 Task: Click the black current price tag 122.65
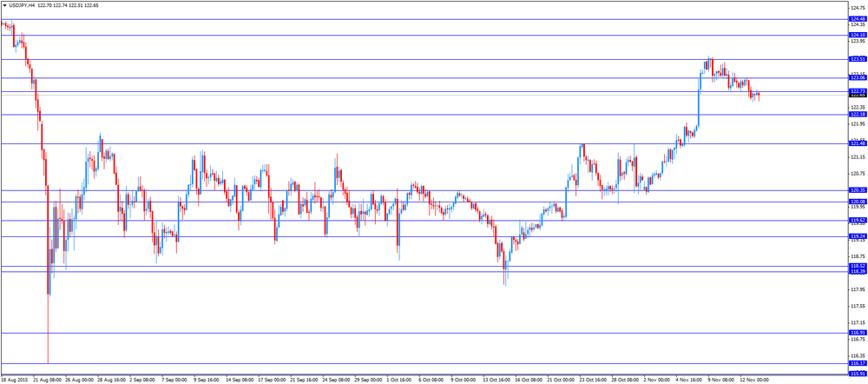click(858, 96)
